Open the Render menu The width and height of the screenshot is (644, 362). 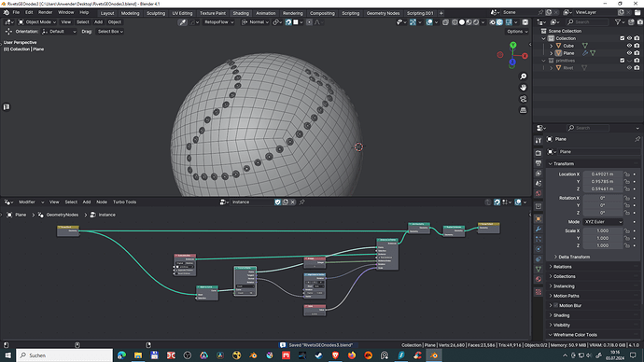(45, 13)
